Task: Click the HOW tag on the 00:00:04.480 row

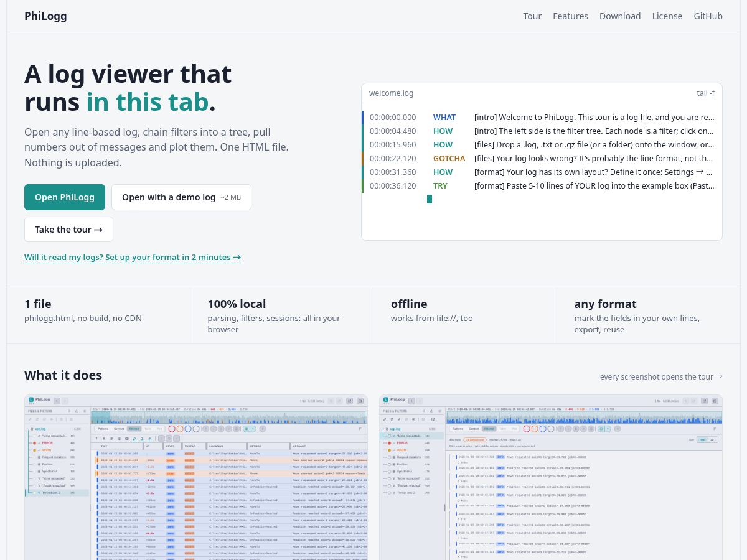Action: (443, 131)
